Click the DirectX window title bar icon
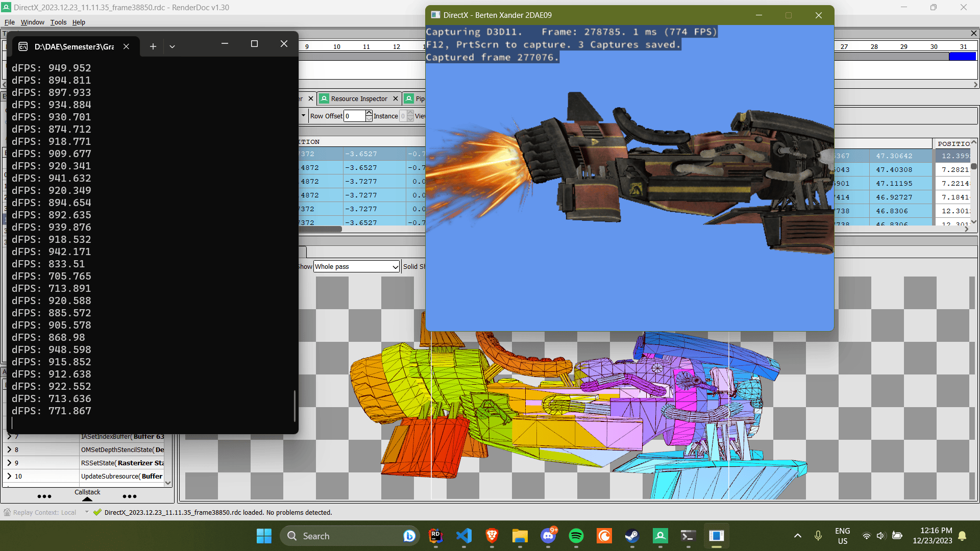This screenshot has width=980, height=551. tap(435, 15)
